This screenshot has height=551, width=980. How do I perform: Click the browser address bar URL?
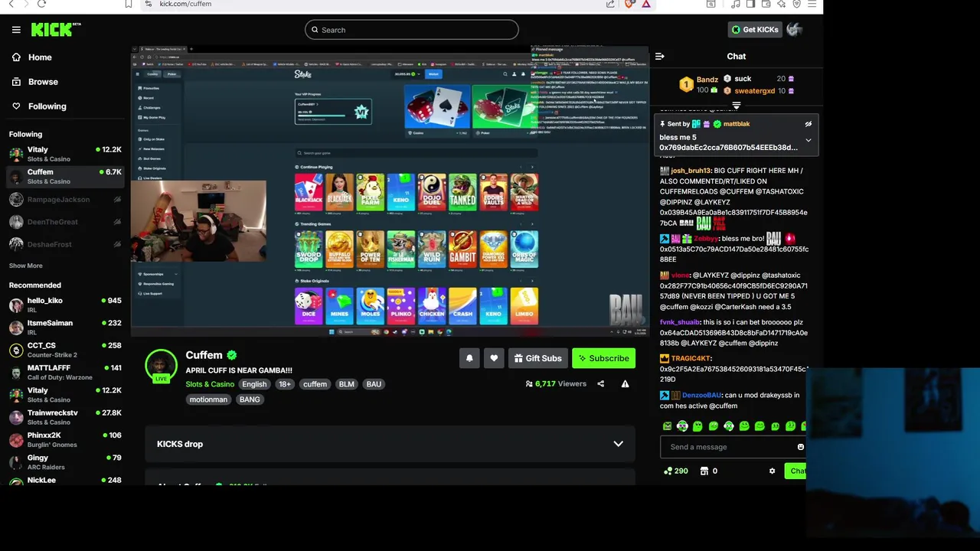tap(185, 4)
